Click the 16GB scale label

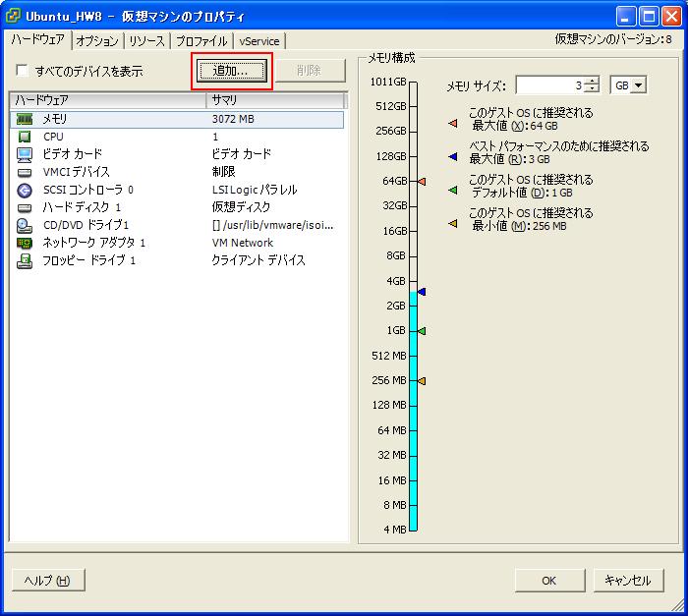[x=395, y=231]
